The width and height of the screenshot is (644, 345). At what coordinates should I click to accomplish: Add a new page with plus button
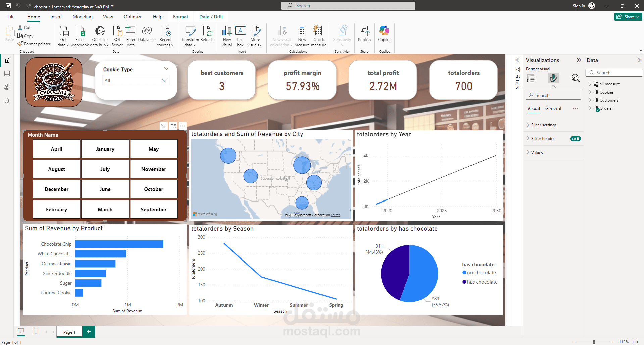(x=89, y=332)
